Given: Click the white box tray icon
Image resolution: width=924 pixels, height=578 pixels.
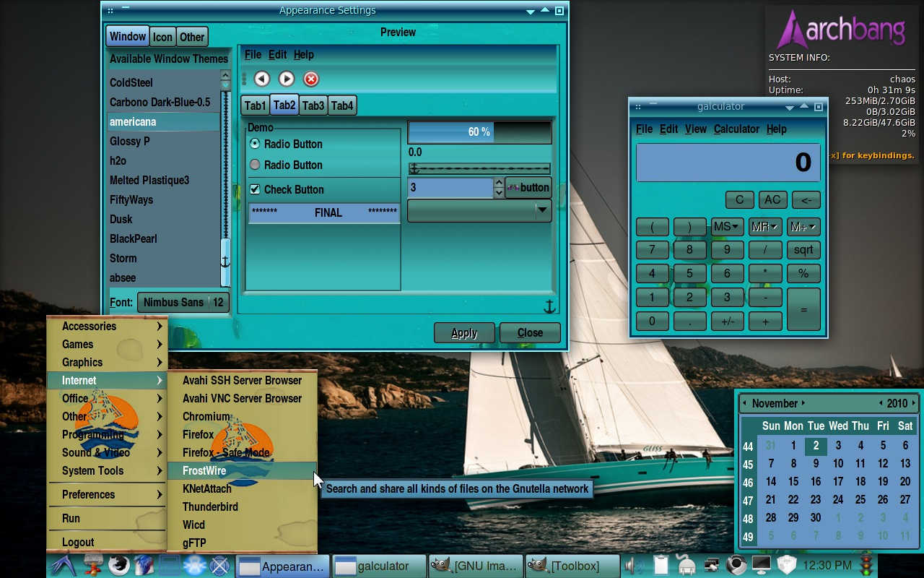Looking at the screenshot, I should click(x=786, y=565).
